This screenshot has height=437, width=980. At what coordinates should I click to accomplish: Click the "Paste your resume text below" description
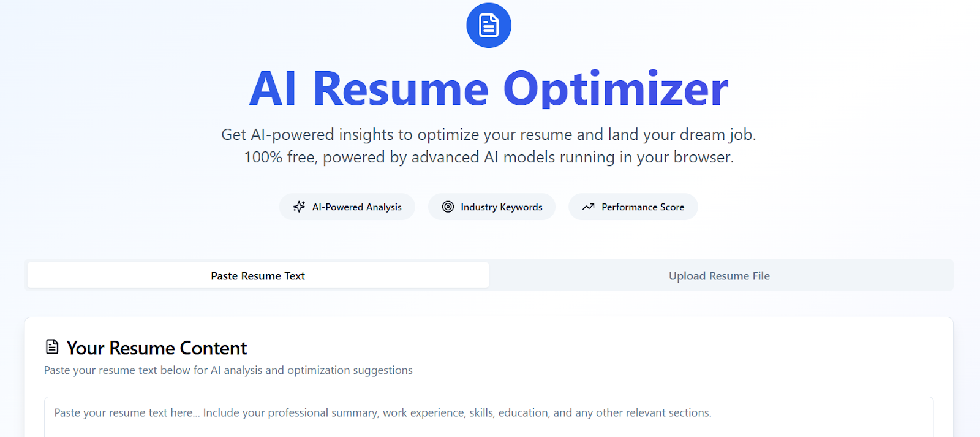[x=228, y=370]
